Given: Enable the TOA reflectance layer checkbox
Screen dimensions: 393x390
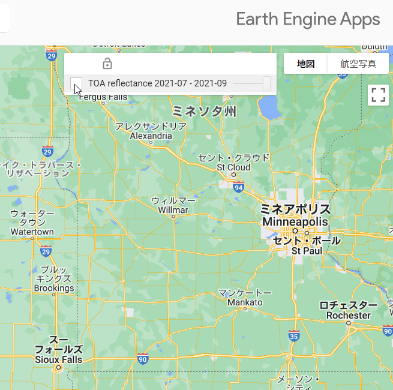Looking at the screenshot, I should pyautogui.click(x=76, y=83).
